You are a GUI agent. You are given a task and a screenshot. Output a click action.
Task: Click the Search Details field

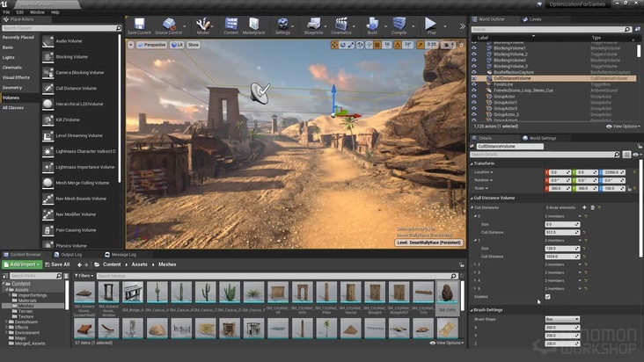[545, 155]
